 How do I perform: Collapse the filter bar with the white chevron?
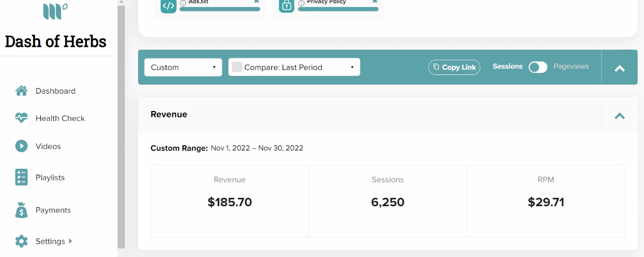pyautogui.click(x=620, y=69)
